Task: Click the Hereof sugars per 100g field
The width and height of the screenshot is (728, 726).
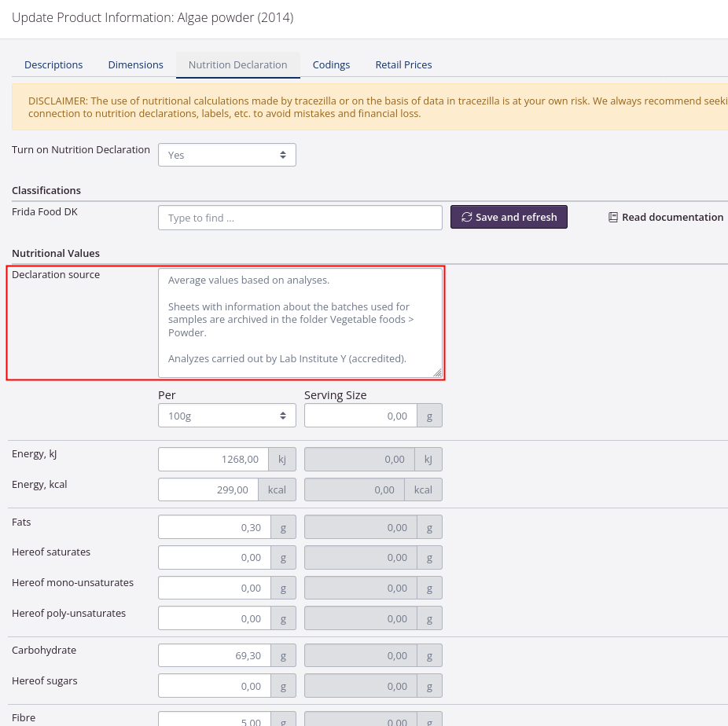Action: pyautogui.click(x=214, y=686)
